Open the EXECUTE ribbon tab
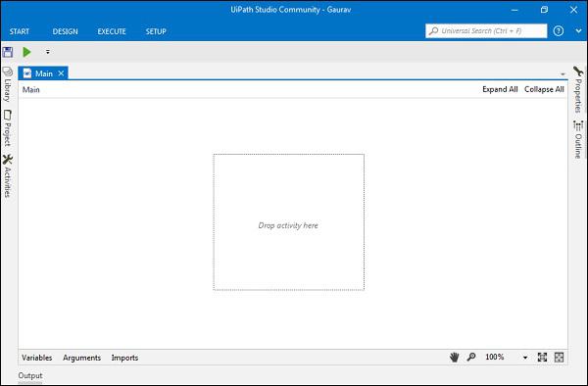The width and height of the screenshot is (588, 386). [112, 31]
